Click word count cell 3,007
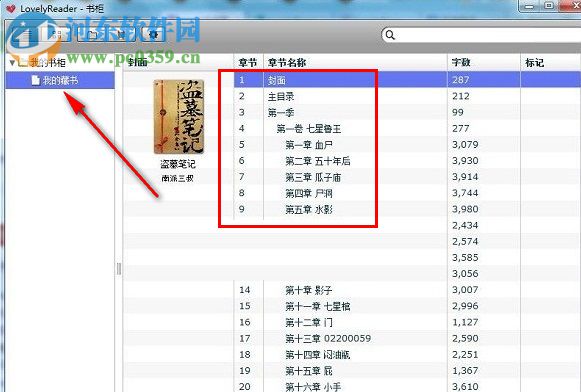Image resolution: width=581 pixels, height=392 pixels. [465, 290]
